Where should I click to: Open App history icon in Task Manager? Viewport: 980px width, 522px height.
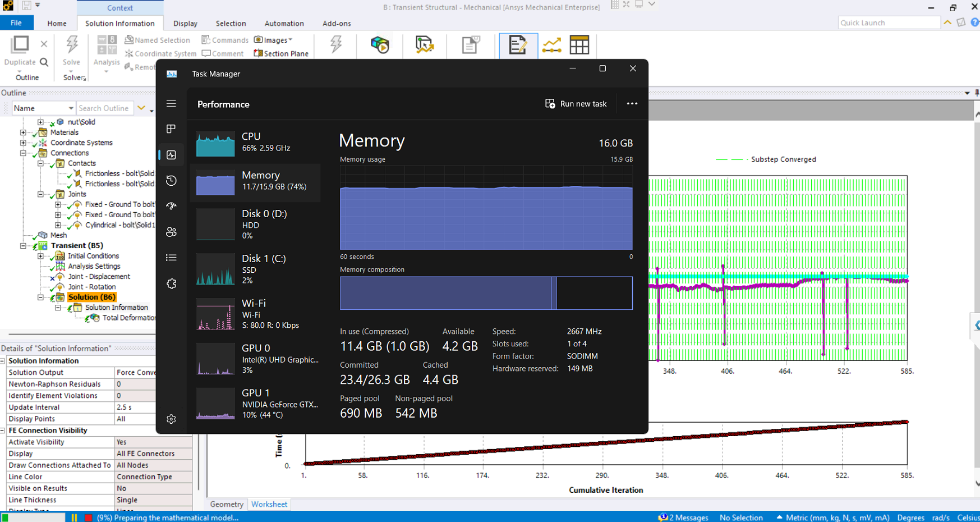(x=171, y=180)
